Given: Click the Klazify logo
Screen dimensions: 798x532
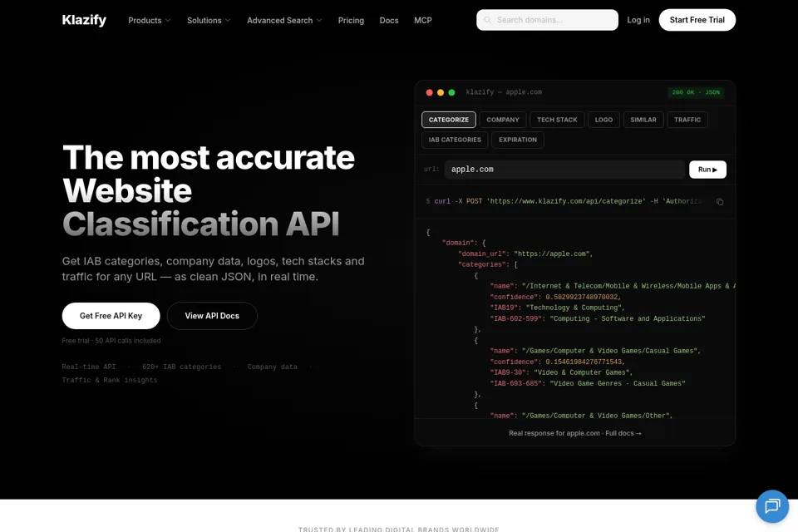Looking at the screenshot, I should coord(84,20).
